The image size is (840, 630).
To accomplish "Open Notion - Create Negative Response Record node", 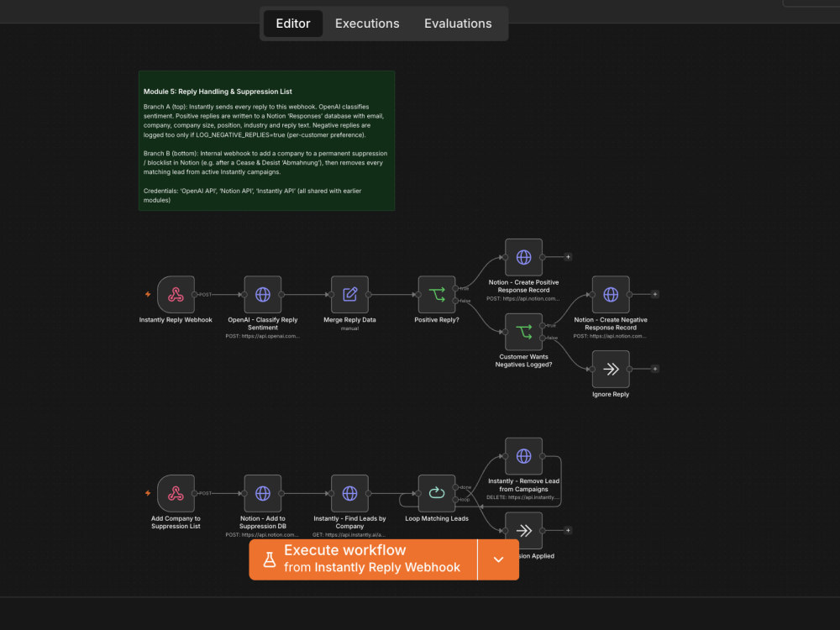I will 611,295.
